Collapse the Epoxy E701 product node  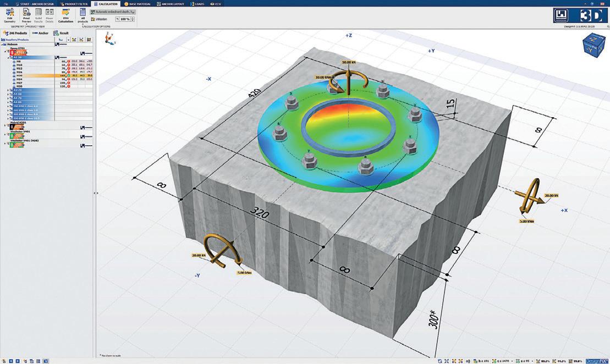(x=6, y=51)
